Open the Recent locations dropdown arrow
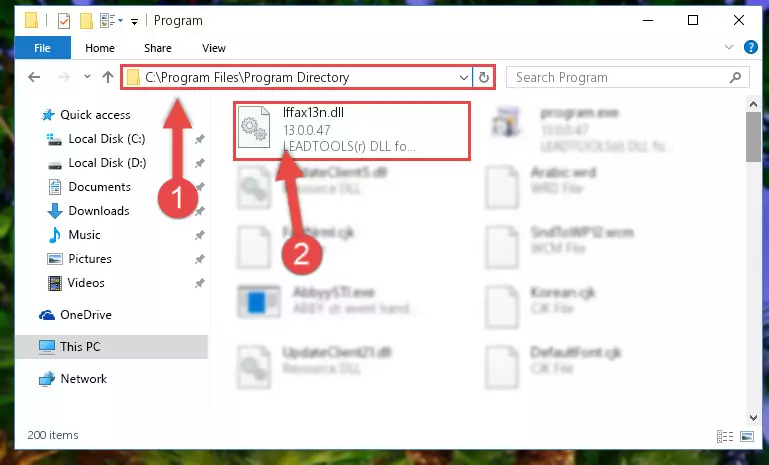 point(87,77)
